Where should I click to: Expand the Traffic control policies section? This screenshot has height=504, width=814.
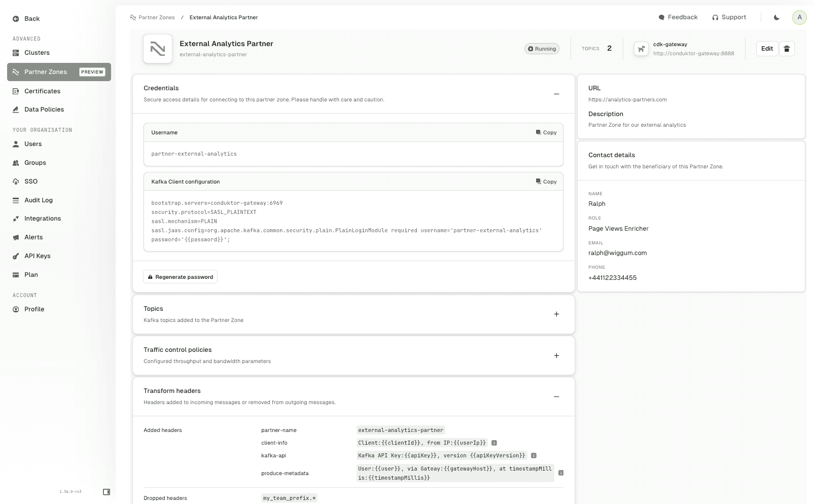pos(556,355)
